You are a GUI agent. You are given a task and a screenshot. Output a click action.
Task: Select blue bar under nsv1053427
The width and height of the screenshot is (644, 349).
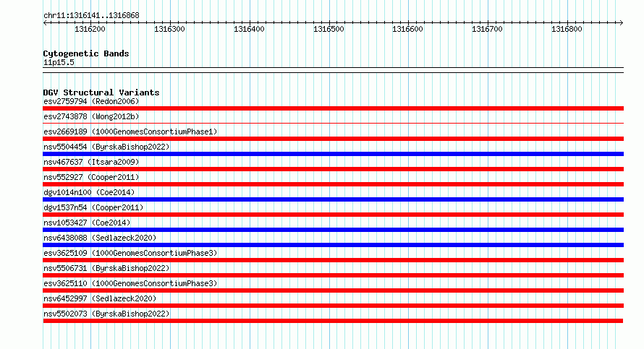333,230
